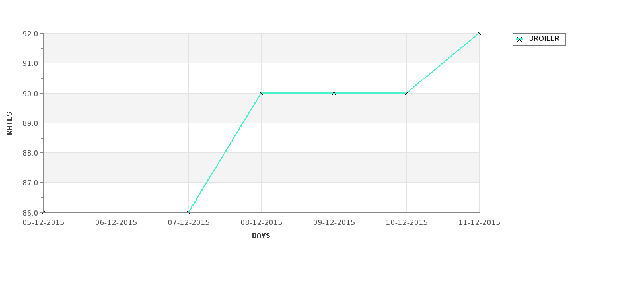This screenshot has width=644, height=283.
Task: Click the 08-12-2015 x-axis date label
Action: click(x=262, y=223)
